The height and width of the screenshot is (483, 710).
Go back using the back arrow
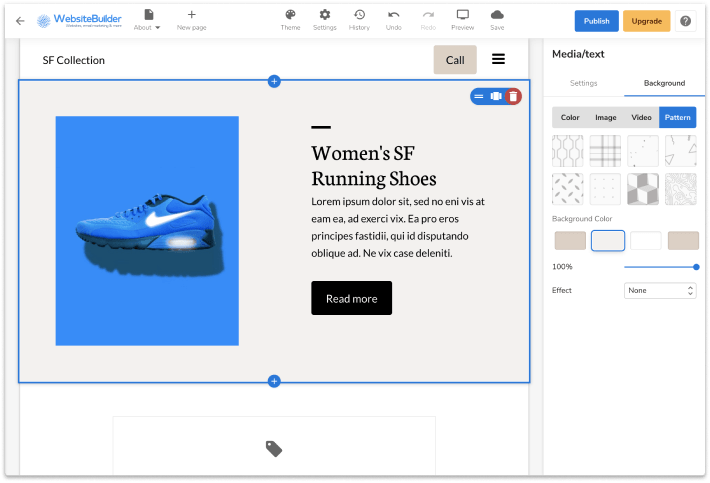(x=20, y=21)
